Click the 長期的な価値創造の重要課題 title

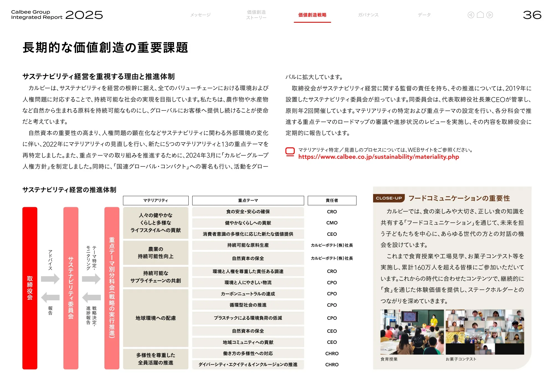(105, 47)
